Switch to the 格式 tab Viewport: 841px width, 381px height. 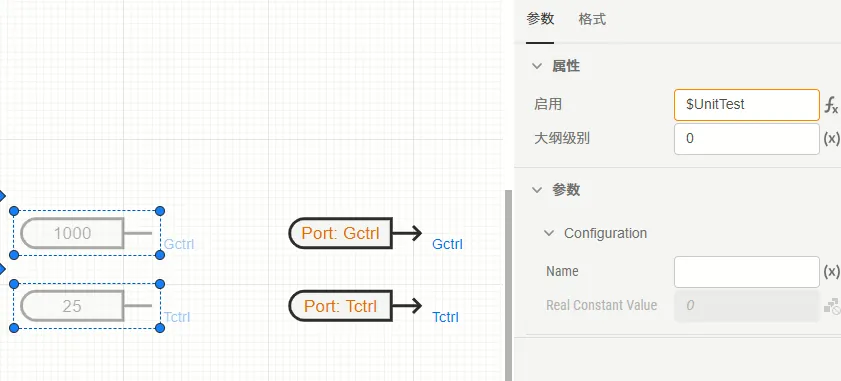(592, 20)
